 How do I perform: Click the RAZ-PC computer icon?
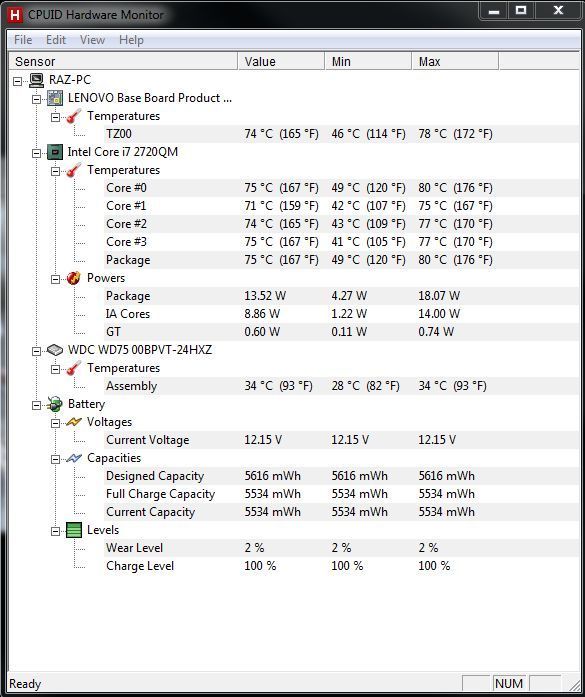pos(36,80)
